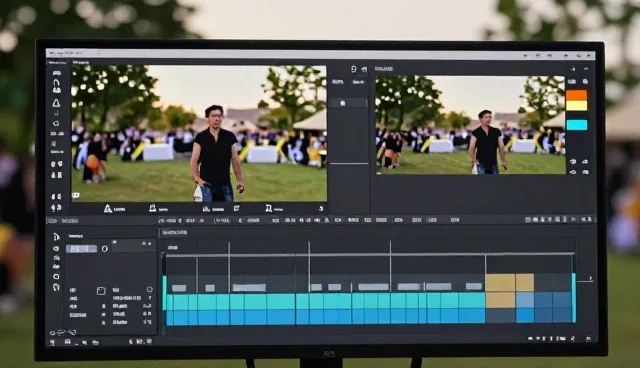Select the light blue clip beside the gold clips
640x368 pixels.
click(524, 300)
